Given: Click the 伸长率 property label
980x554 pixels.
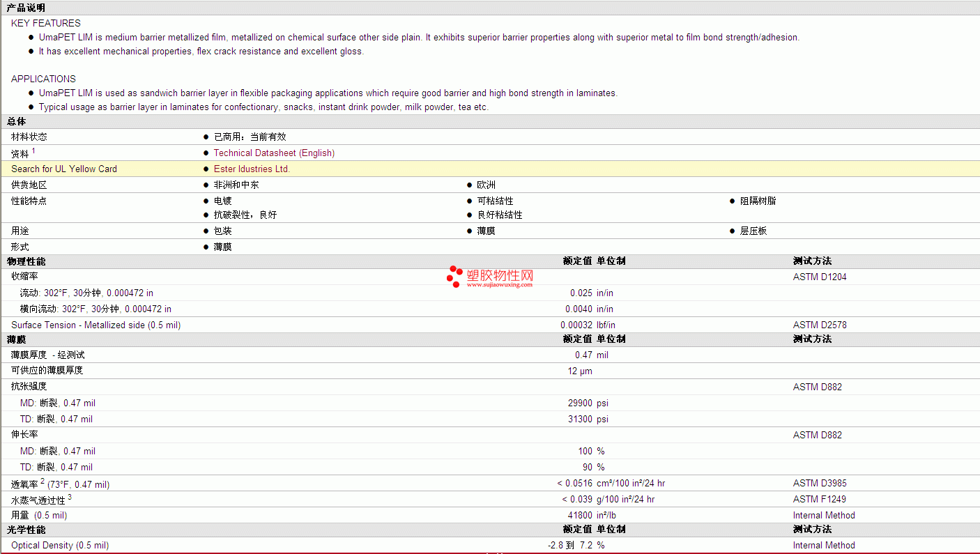Looking at the screenshot, I should (x=24, y=435).
